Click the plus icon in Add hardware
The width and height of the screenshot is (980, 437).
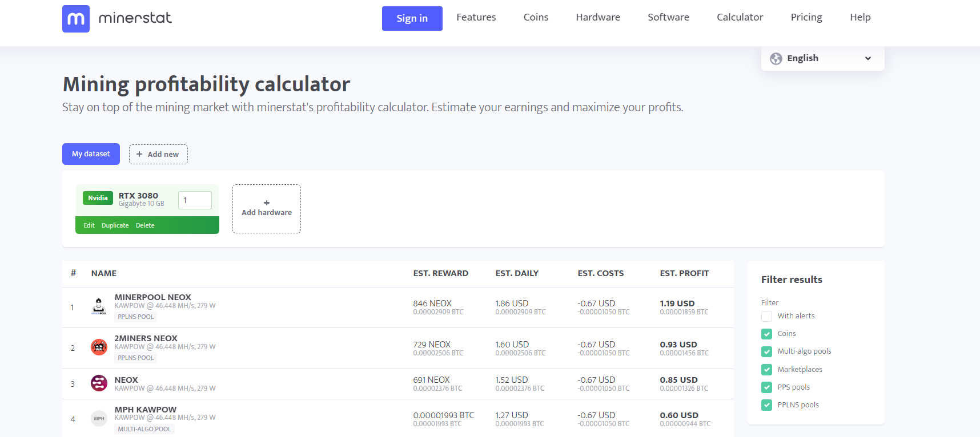(x=267, y=203)
